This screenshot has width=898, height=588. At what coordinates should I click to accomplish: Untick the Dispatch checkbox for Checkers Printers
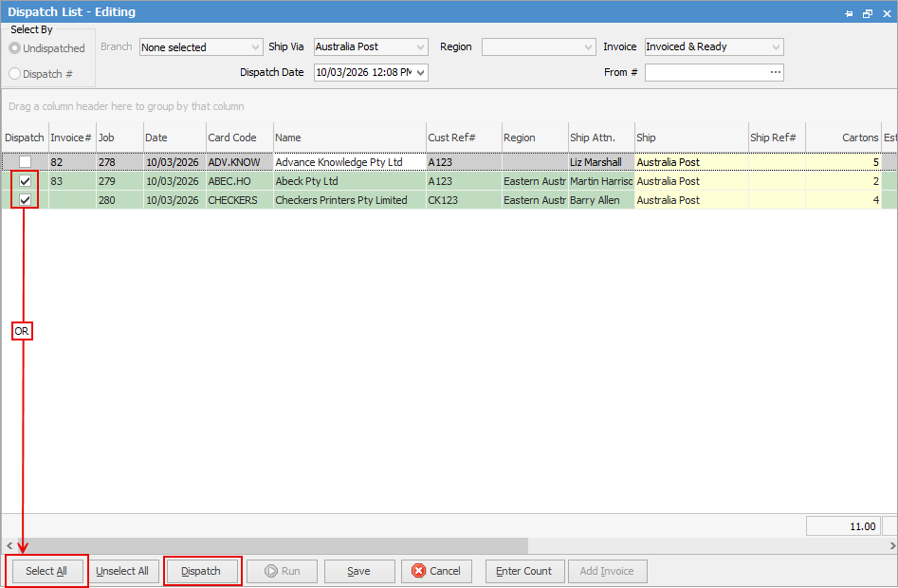tap(26, 200)
